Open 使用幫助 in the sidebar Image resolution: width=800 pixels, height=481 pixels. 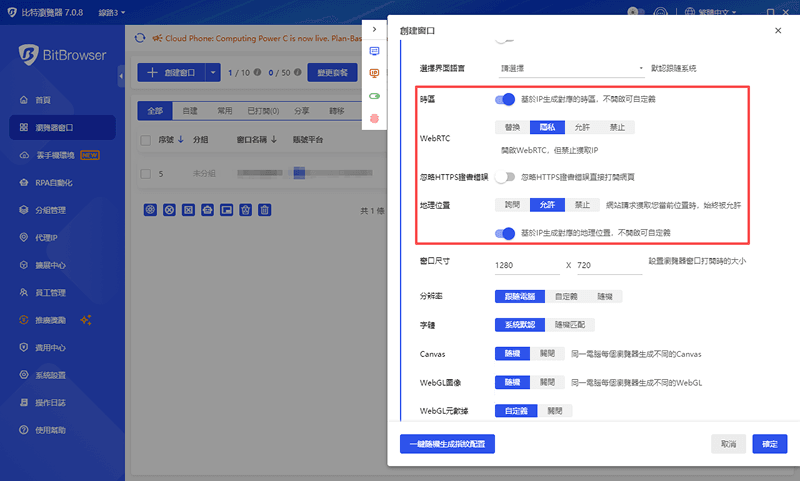pos(50,429)
